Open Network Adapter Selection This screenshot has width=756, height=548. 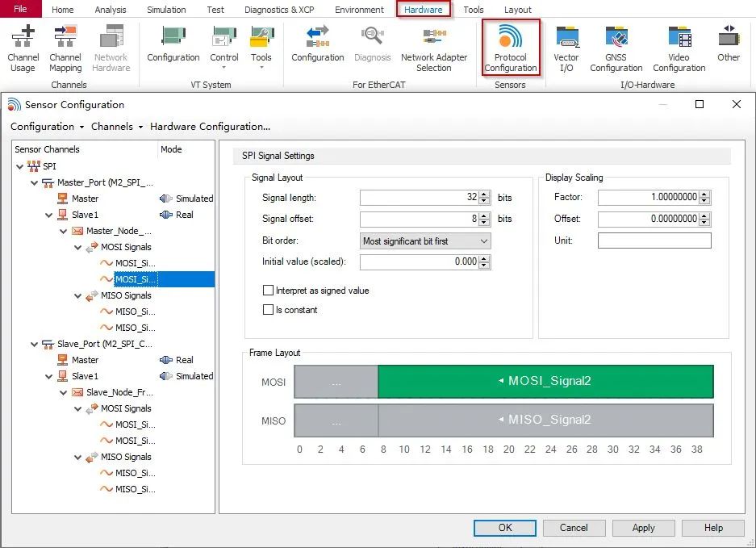tap(434, 48)
